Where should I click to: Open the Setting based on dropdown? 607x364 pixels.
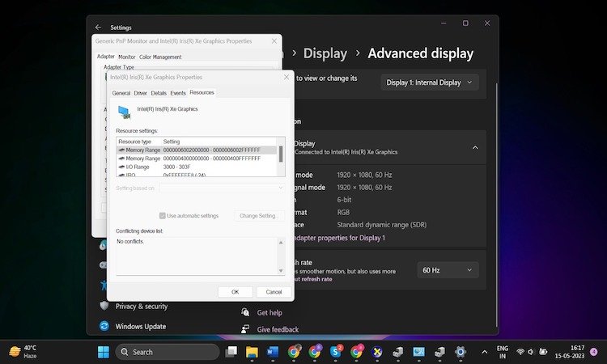click(x=222, y=188)
